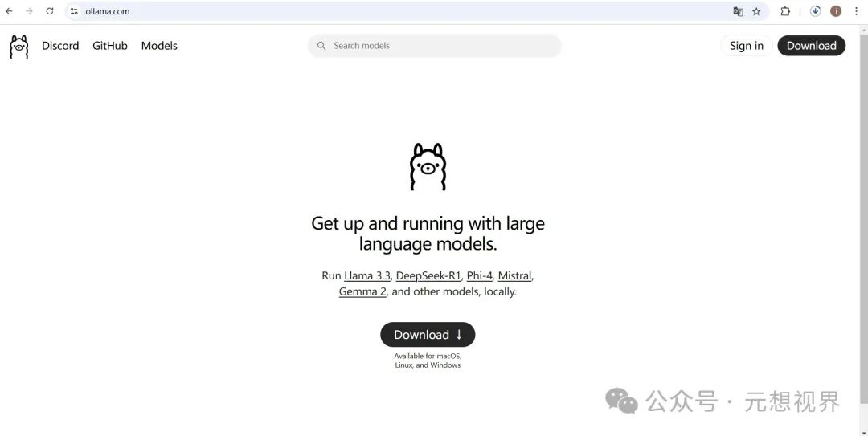Open browser downloads indicator

click(815, 11)
